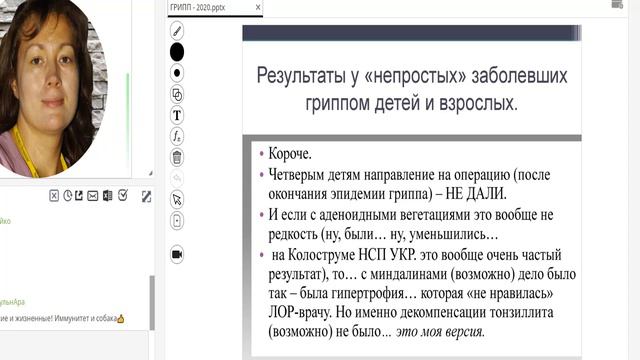Screen dimensions: 640x360
Task: Click the chat panel scrollbar
Action: pos(152,302)
